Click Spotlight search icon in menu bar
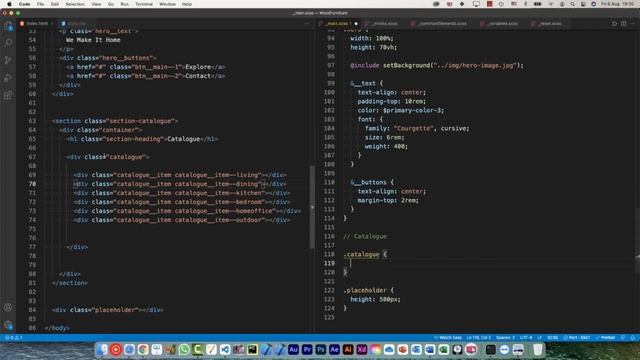 point(573,4)
